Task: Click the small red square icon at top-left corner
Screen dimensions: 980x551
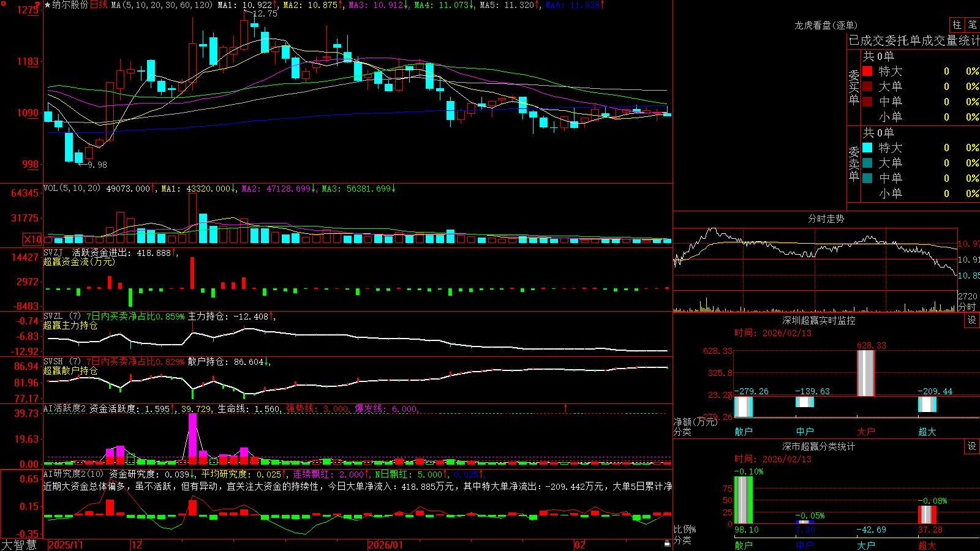Action: pyautogui.click(x=2, y=2)
